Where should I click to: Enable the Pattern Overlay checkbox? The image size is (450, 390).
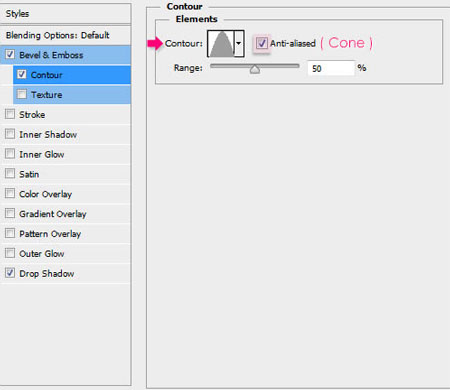coord(10,233)
